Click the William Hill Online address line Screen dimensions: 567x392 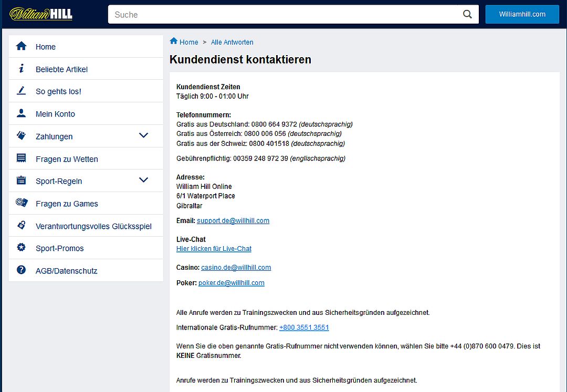pos(204,186)
